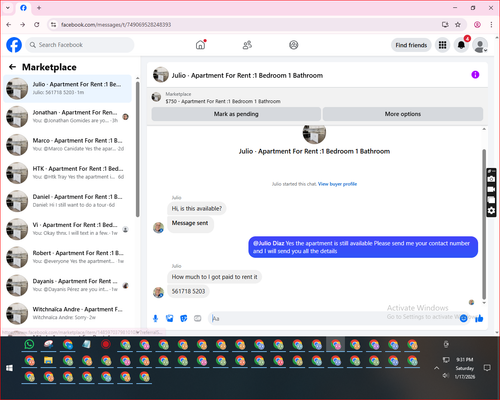This screenshot has width=500, height=400.
Task: Open the site information icon
Action: tap(53, 25)
